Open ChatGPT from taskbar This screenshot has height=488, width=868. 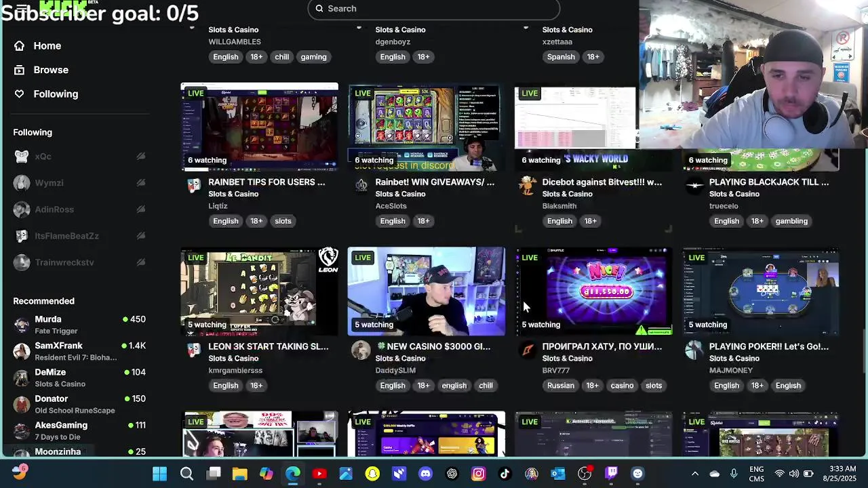tap(452, 474)
